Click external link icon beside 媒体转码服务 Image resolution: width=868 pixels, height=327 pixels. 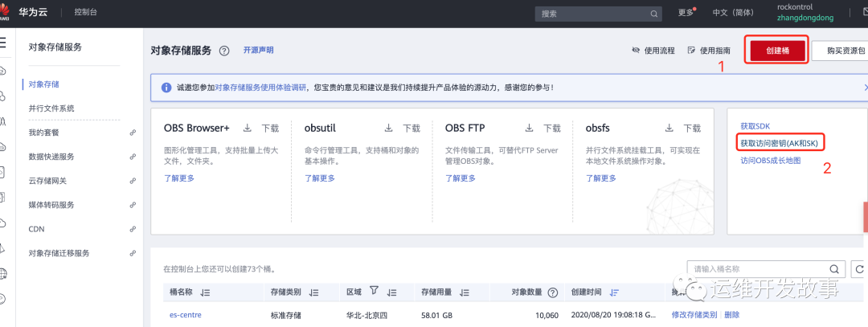(x=133, y=205)
